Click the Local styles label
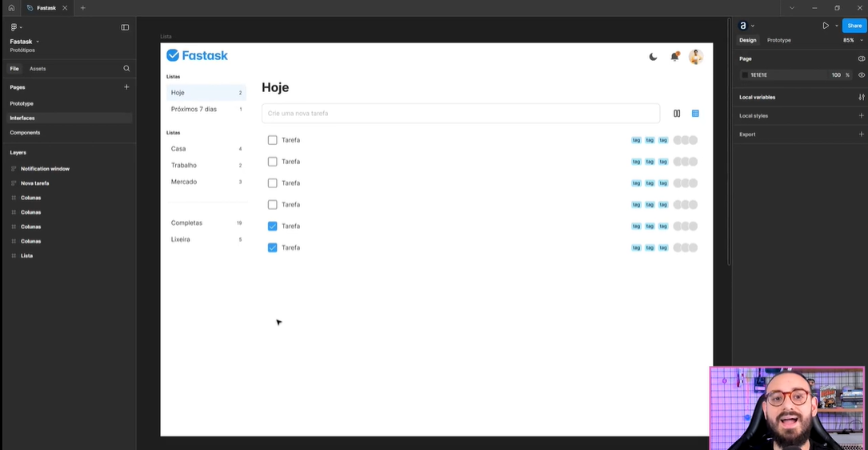The image size is (868, 450). coord(754,116)
